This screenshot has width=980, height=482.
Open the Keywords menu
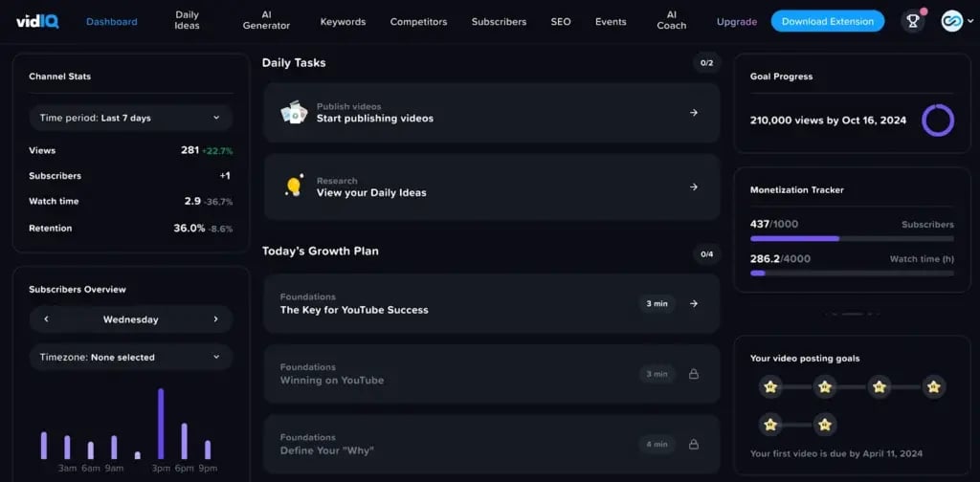(343, 22)
